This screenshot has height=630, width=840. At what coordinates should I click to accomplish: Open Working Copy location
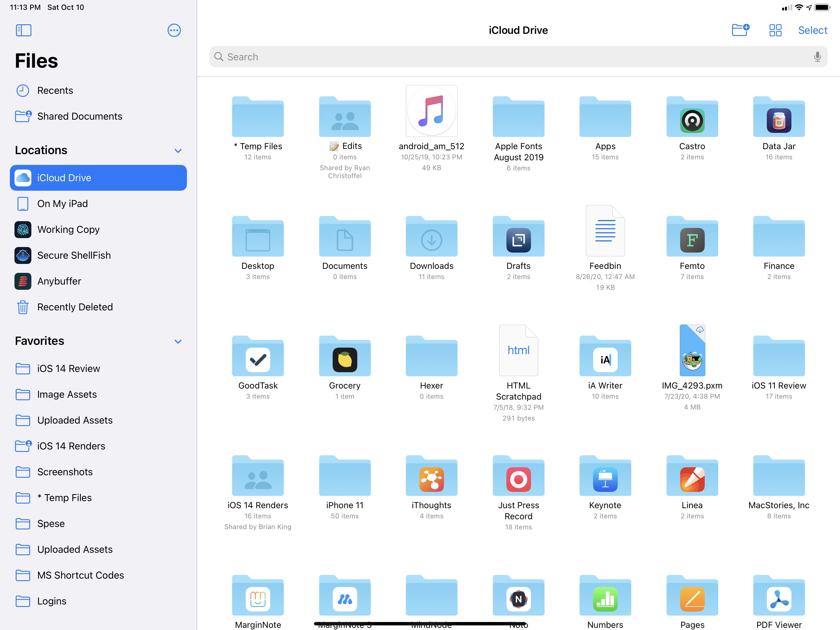98,229
